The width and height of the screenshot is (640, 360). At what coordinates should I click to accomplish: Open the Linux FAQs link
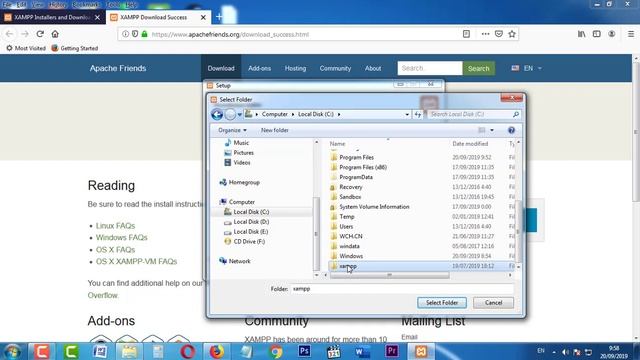tap(116, 226)
